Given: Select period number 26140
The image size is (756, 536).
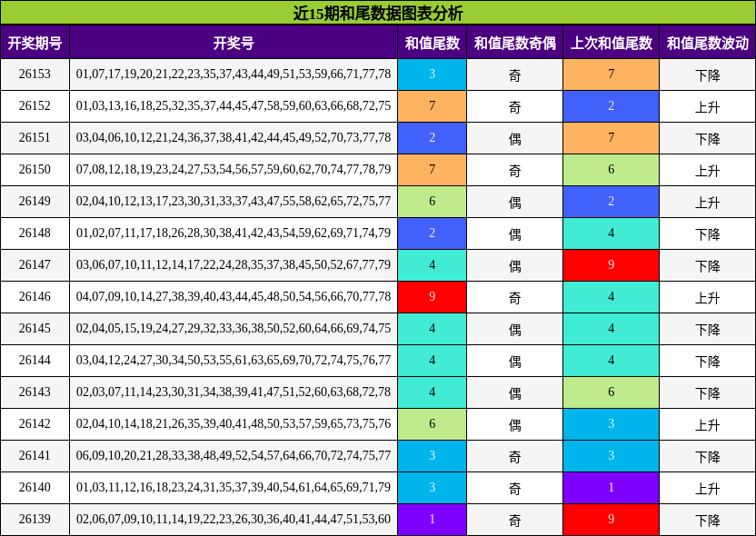Looking at the screenshot, I should [x=35, y=488].
